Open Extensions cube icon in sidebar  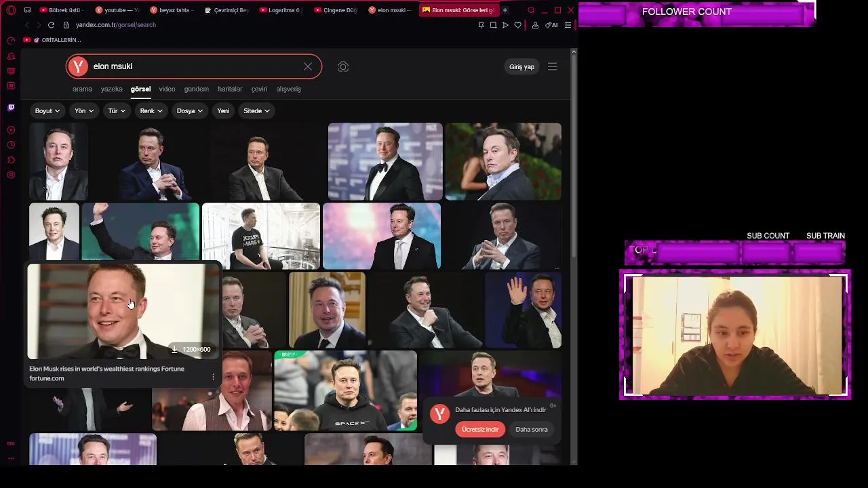pos(11,160)
